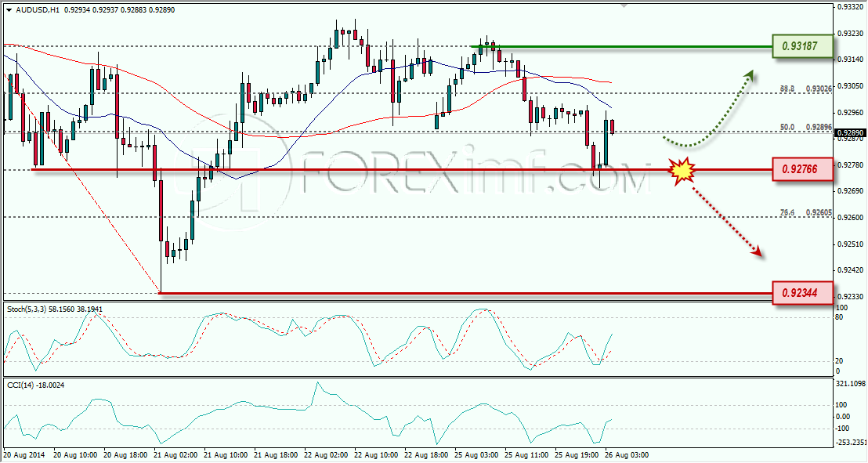Click the 20 level on Stochastic scale

click(840, 361)
